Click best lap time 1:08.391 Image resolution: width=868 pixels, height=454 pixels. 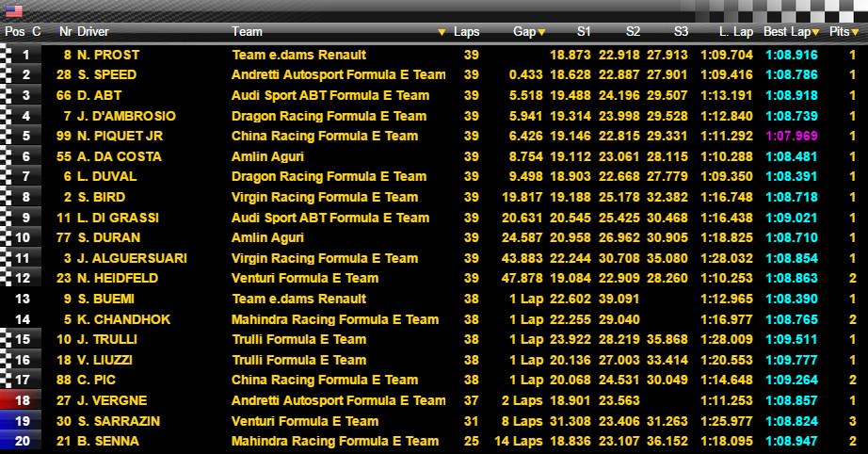click(x=792, y=176)
